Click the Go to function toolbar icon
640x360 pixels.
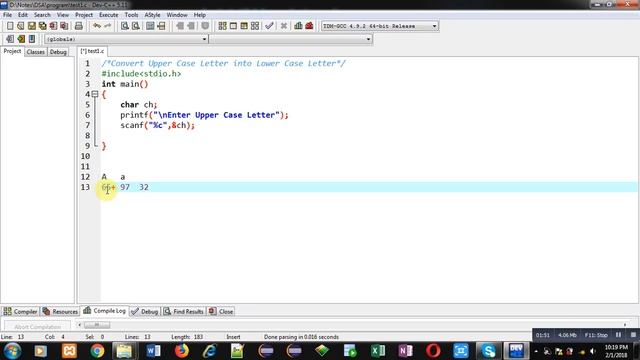(150, 26)
